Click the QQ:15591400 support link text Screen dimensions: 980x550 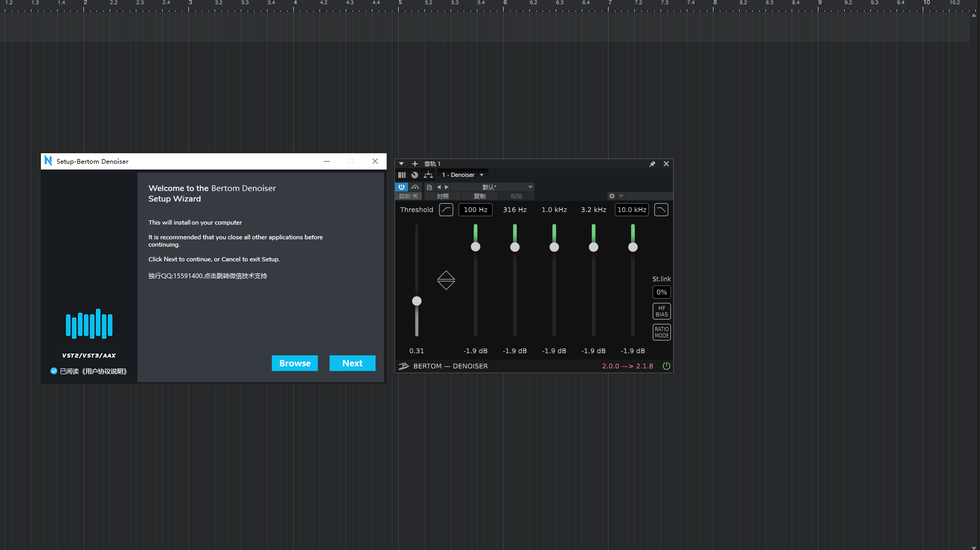pyautogui.click(x=208, y=276)
